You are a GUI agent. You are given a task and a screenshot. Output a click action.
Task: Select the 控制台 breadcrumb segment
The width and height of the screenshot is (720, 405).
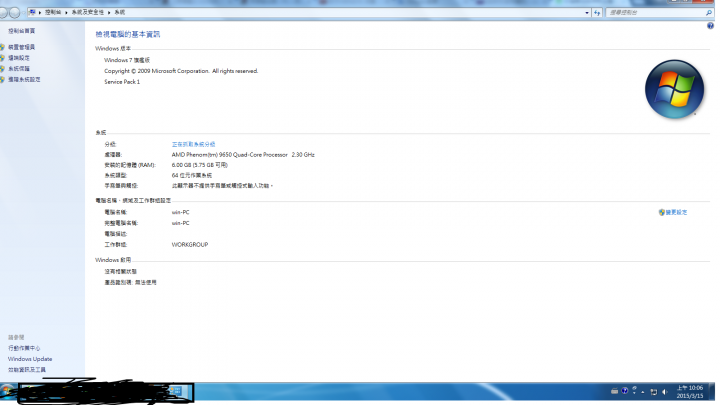tap(53, 12)
